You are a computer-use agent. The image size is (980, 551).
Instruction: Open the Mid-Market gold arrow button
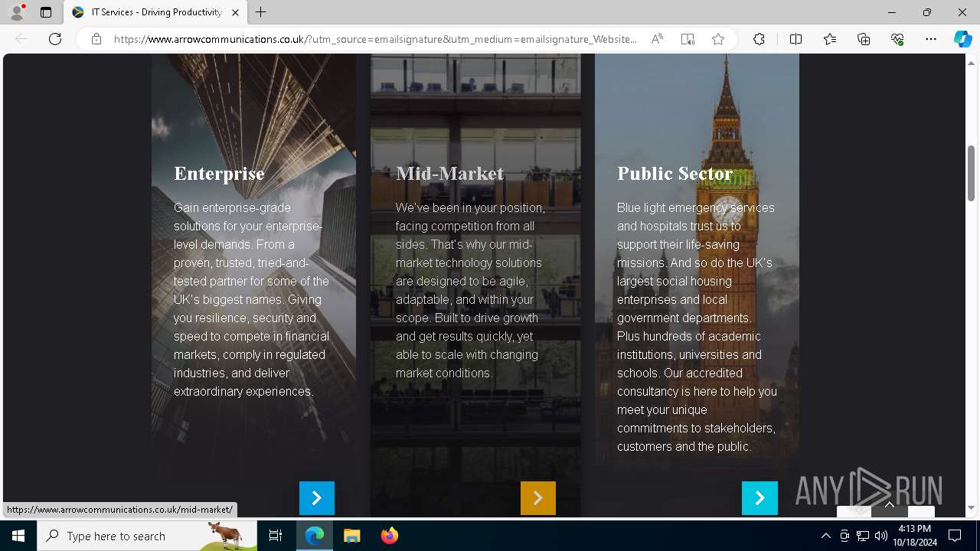(538, 498)
